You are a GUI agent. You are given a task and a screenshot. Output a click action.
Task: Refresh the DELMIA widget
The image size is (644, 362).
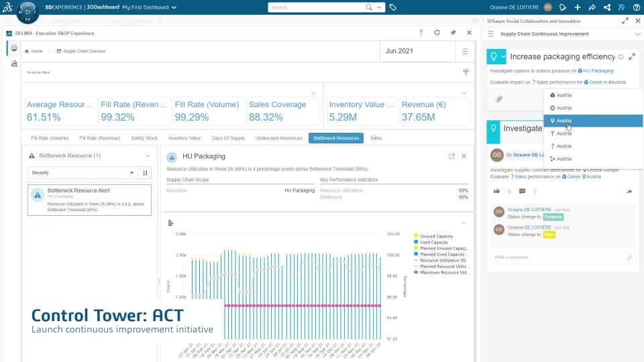pyautogui.click(x=437, y=33)
